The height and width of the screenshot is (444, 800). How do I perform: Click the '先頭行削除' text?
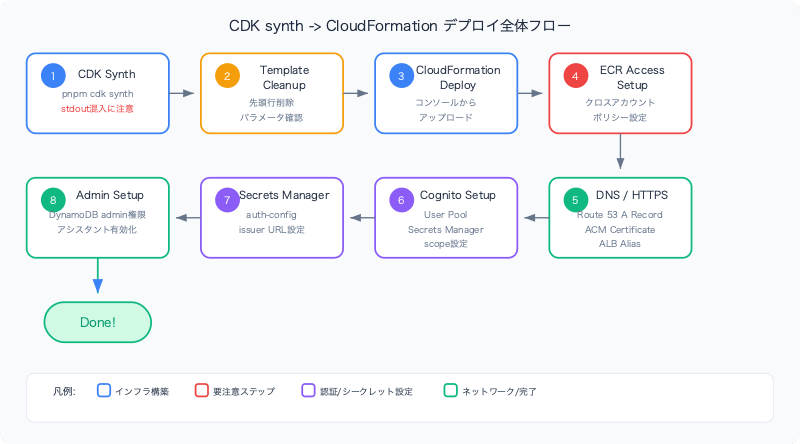tap(271, 103)
